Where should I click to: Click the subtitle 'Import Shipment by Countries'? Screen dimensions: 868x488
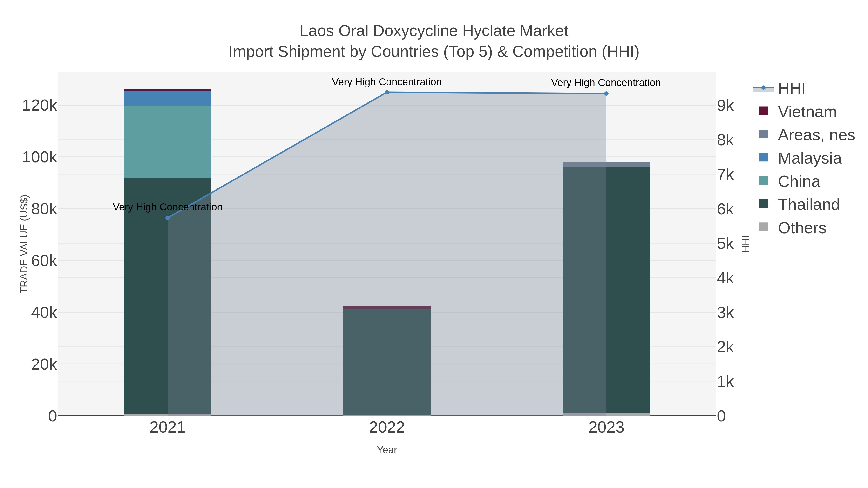tap(334, 52)
